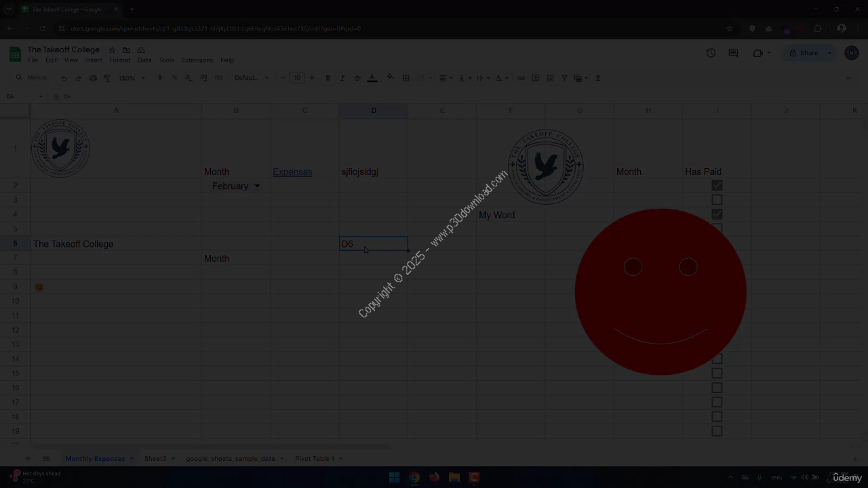Screen dimensions: 868x488
Task: Apply italic formatting
Action: click(342, 78)
